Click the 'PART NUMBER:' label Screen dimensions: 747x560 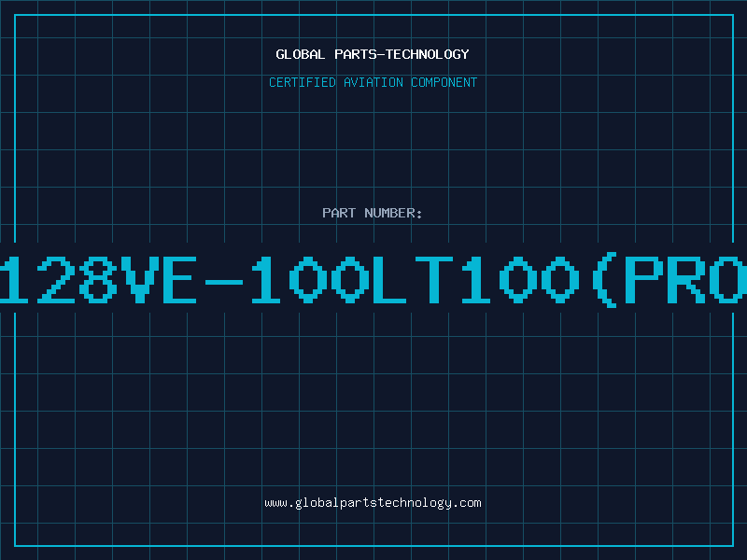click(x=373, y=213)
